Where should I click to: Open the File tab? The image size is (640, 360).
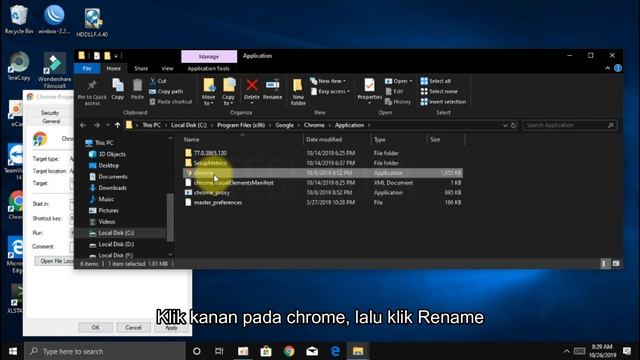[87, 68]
